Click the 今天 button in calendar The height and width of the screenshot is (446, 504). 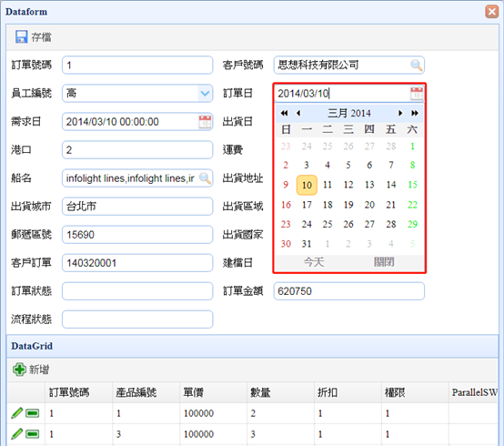[314, 262]
